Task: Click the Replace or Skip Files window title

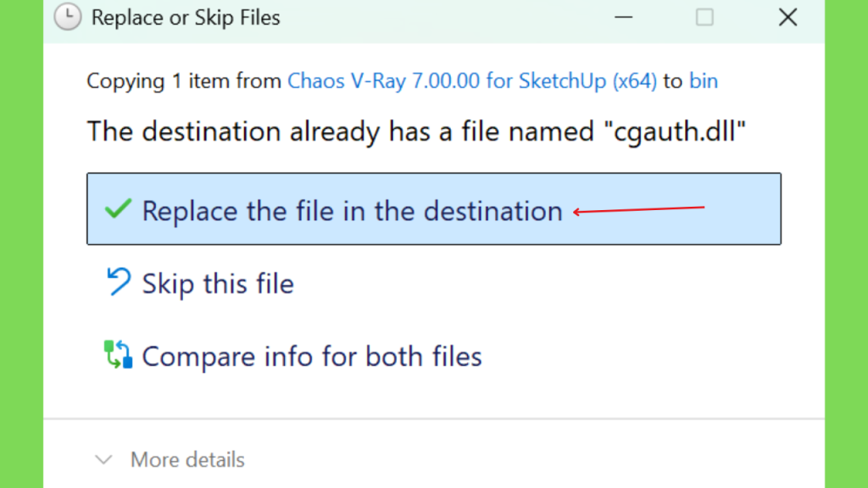Action: point(186,18)
